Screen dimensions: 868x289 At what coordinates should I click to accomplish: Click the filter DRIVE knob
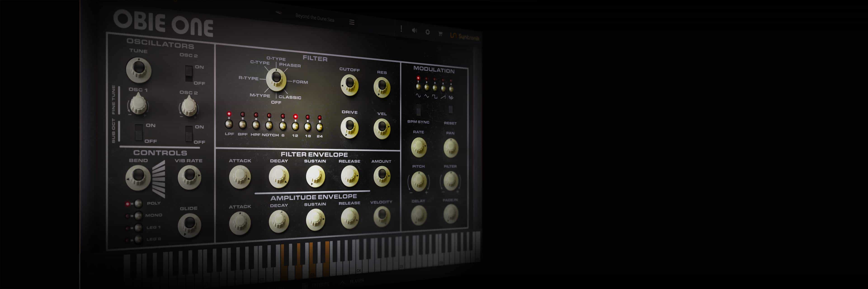(349, 128)
